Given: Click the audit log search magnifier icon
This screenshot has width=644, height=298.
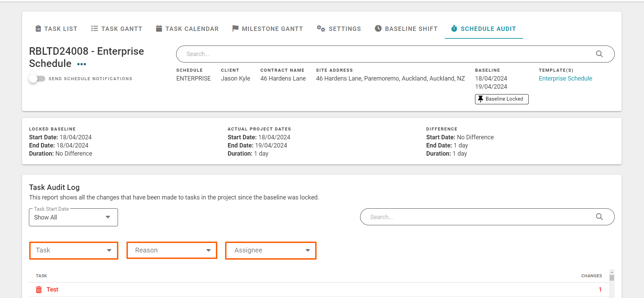Looking at the screenshot, I should point(599,217).
